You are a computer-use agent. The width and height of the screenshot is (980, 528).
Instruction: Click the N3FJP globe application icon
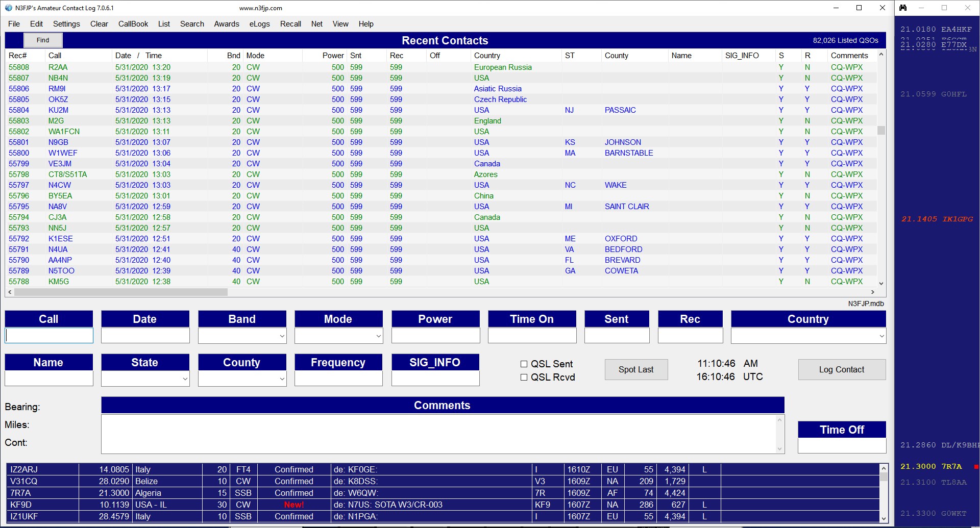(x=9, y=8)
